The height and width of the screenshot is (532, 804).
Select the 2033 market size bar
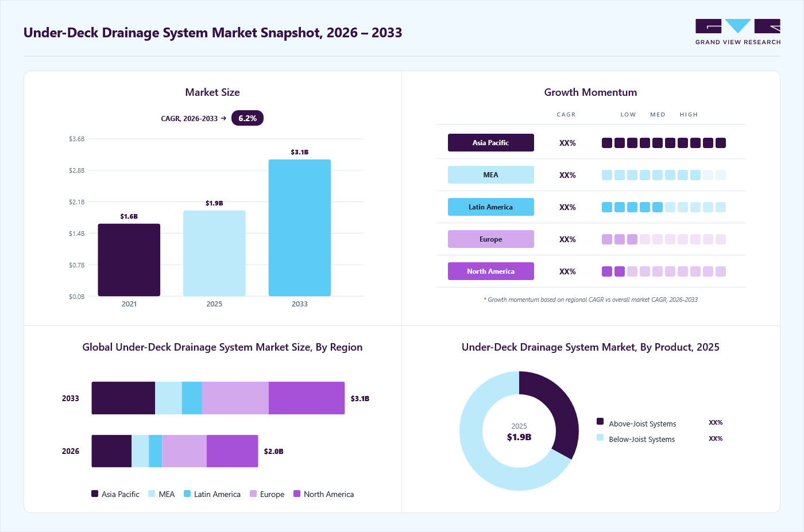point(300,228)
